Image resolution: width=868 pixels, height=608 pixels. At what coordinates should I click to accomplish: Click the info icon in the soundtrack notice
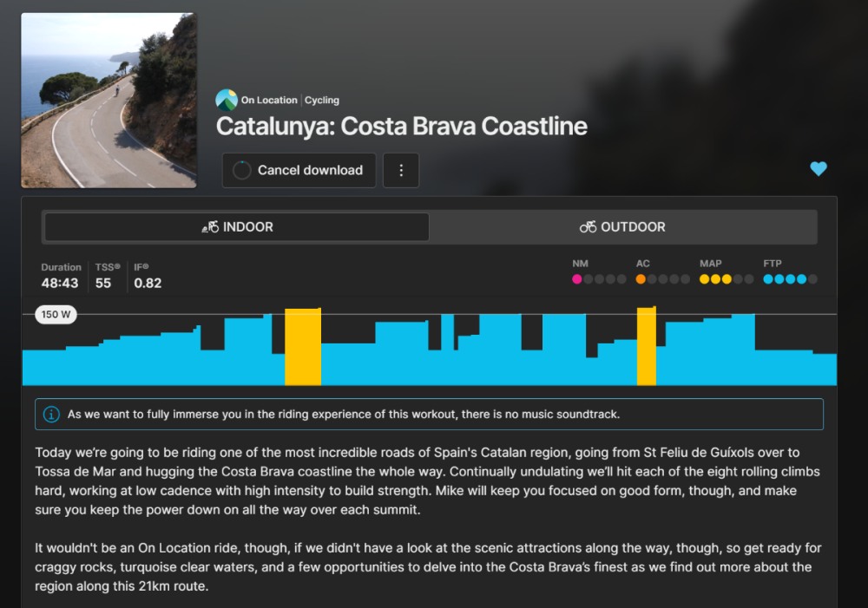click(52, 415)
